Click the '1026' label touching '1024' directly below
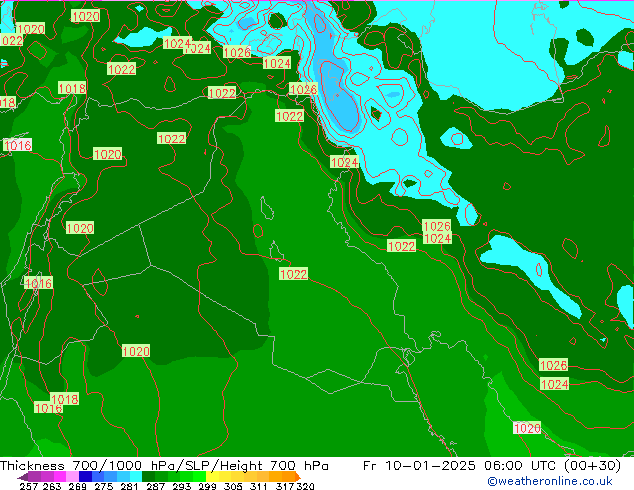 coord(436,226)
